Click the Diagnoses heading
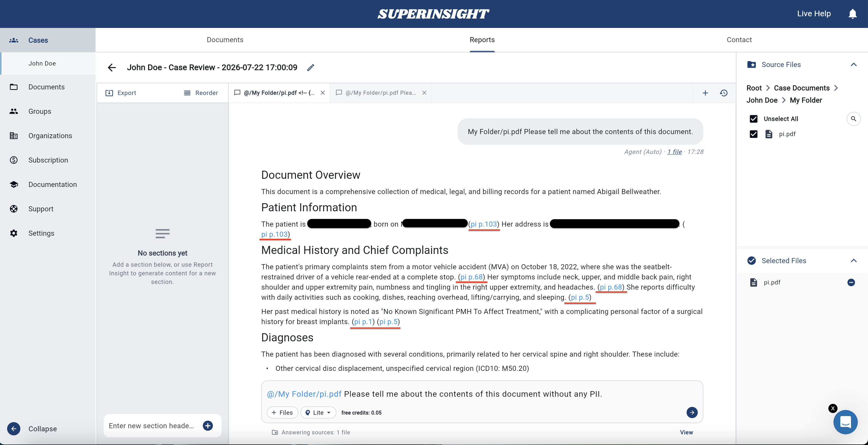The height and width of the screenshot is (445, 868). [287, 338]
